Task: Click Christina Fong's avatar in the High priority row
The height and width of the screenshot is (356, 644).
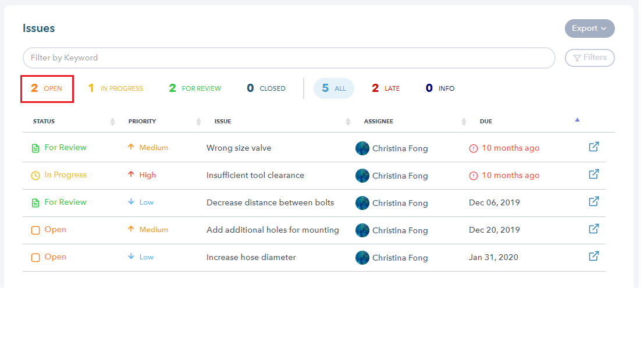Action: click(x=362, y=176)
